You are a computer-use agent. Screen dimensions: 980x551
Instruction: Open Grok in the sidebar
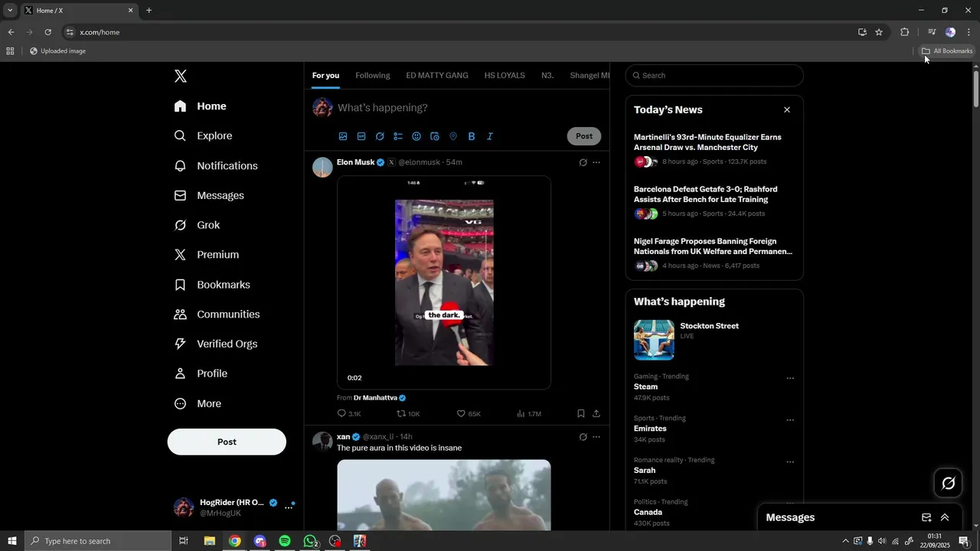[x=198, y=225]
